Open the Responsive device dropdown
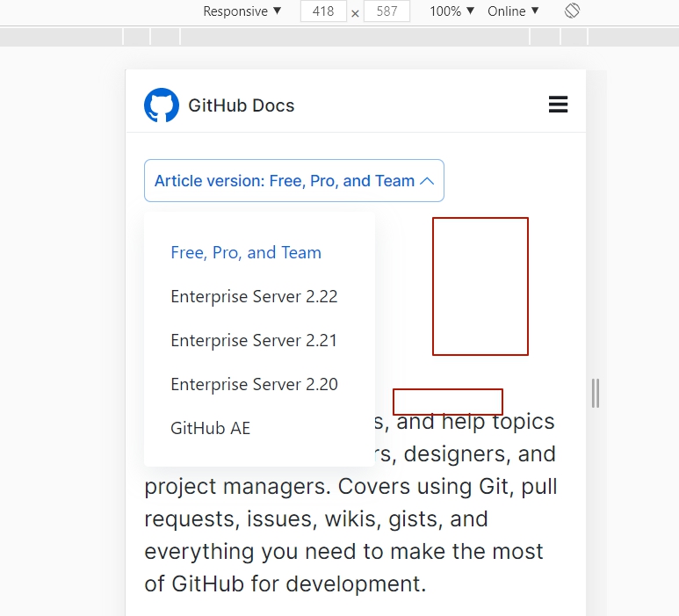 click(242, 11)
